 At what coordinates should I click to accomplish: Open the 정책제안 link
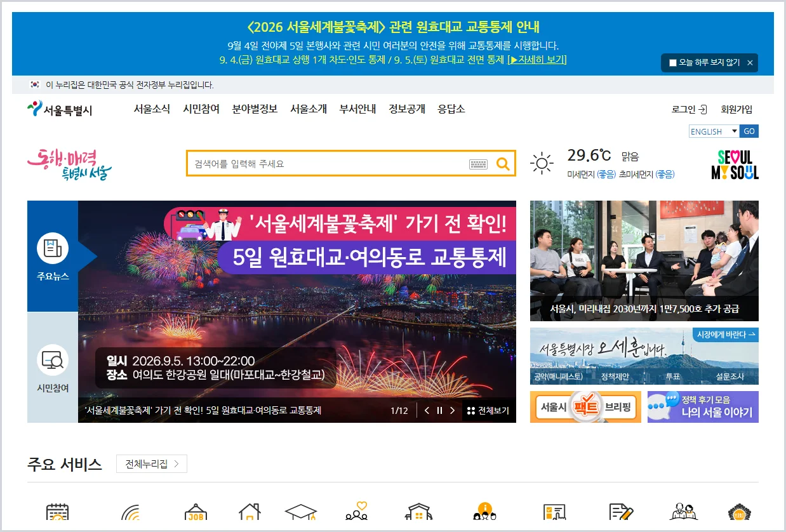click(x=615, y=376)
